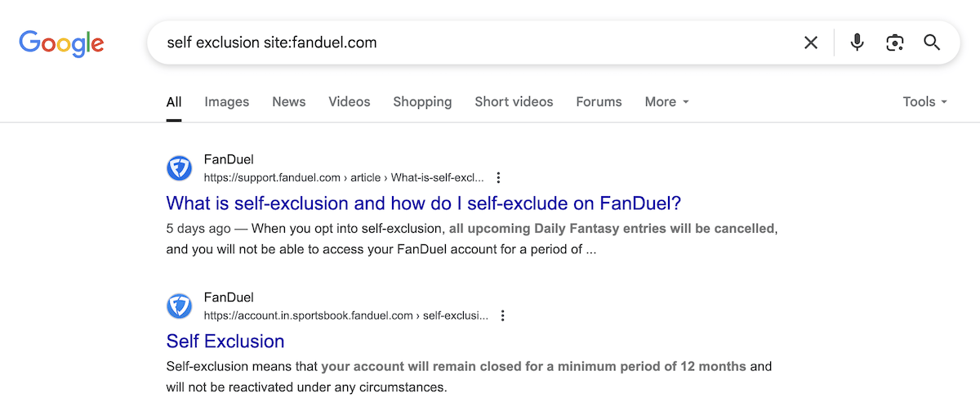Click the magnifying glass search button

pyautogui.click(x=932, y=42)
